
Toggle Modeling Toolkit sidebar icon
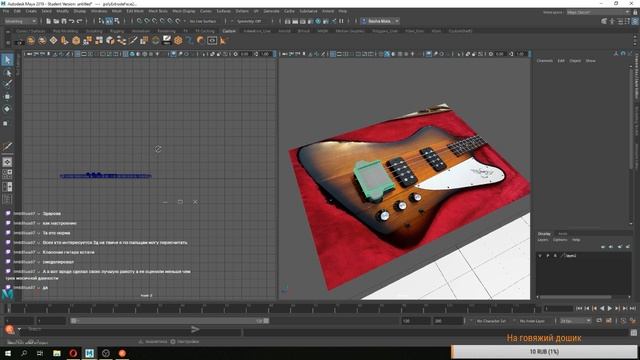click(604, 21)
